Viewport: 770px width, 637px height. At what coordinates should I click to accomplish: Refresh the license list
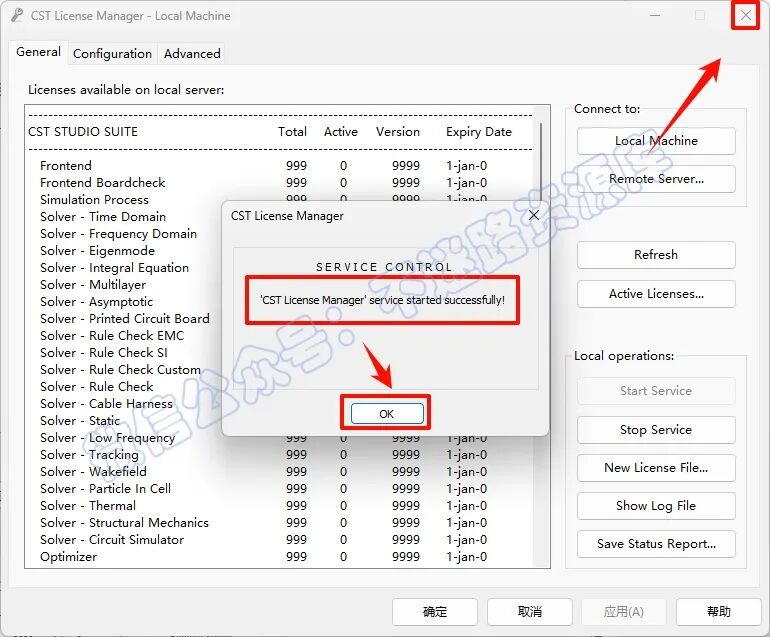[x=656, y=254]
